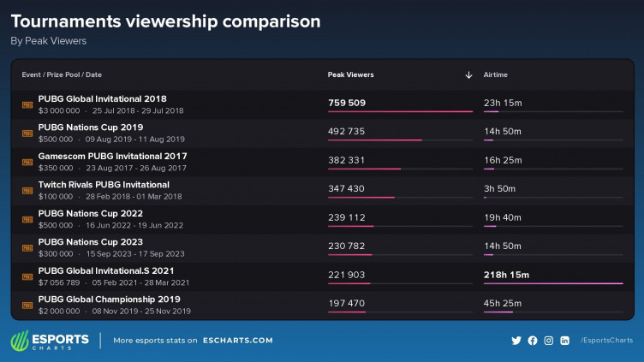Click the 218h 15m airtime value
Screen dimensions: 644x362
coord(506,275)
